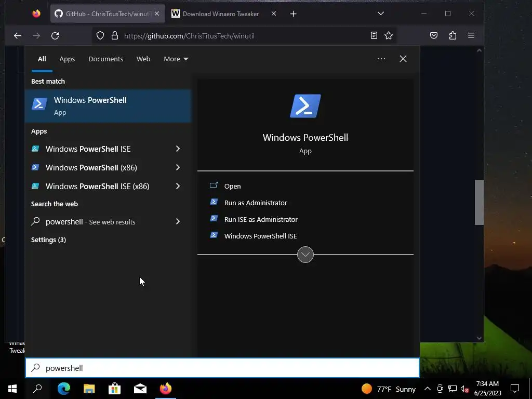Open the More filter dropdown
The height and width of the screenshot is (399, 532).
click(176, 59)
